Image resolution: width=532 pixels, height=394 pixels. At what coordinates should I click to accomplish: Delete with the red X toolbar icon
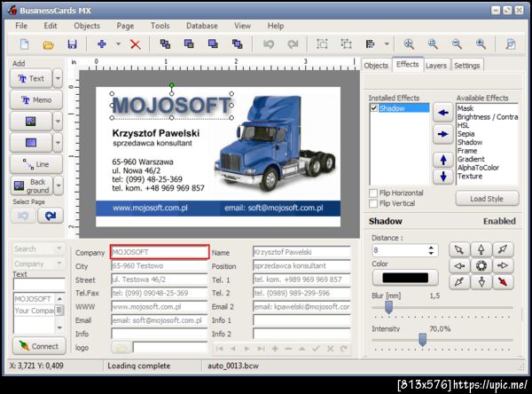tap(136, 44)
